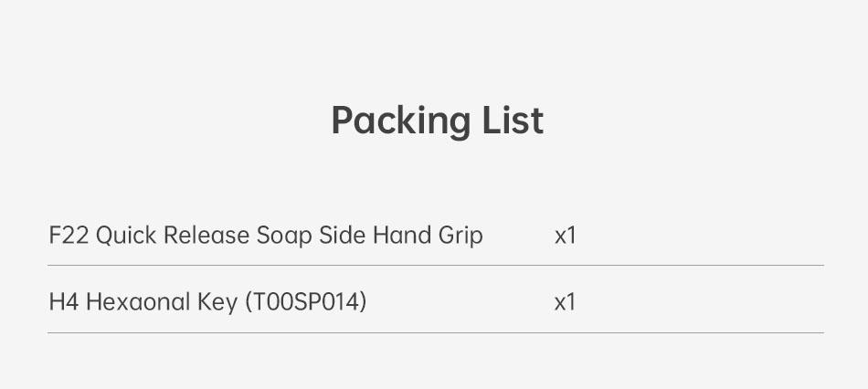This screenshot has height=389, width=868.
Task: Click the word "Side" in first row
Action: click(x=342, y=236)
